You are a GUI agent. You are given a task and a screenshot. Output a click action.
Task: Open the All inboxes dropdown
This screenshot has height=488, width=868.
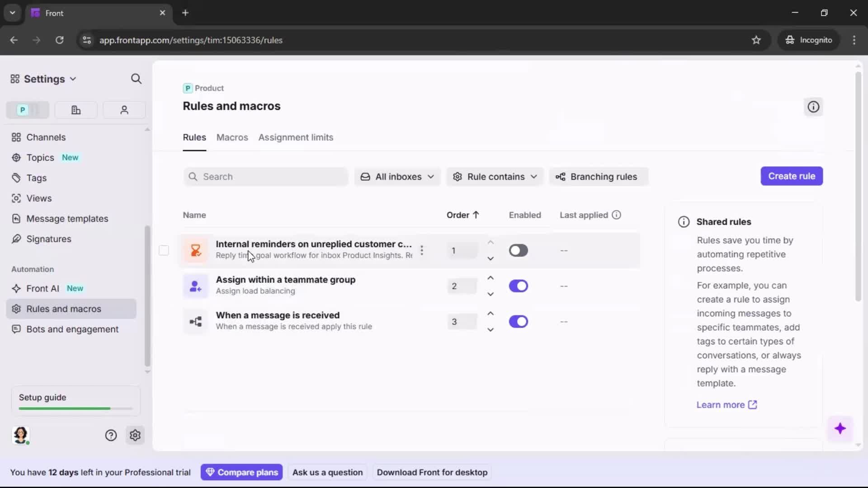click(x=397, y=177)
